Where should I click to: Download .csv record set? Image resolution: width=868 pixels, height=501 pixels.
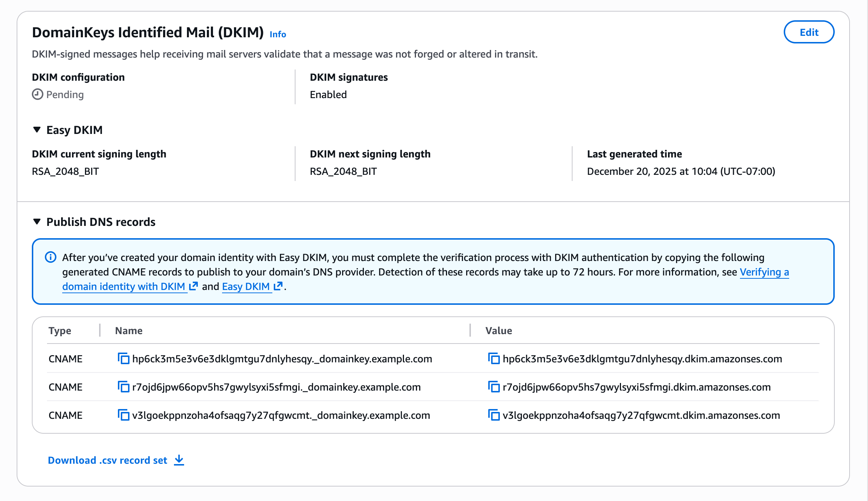point(107,460)
